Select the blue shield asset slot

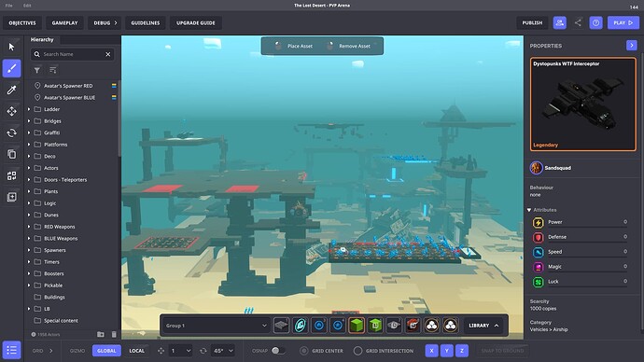click(x=300, y=326)
